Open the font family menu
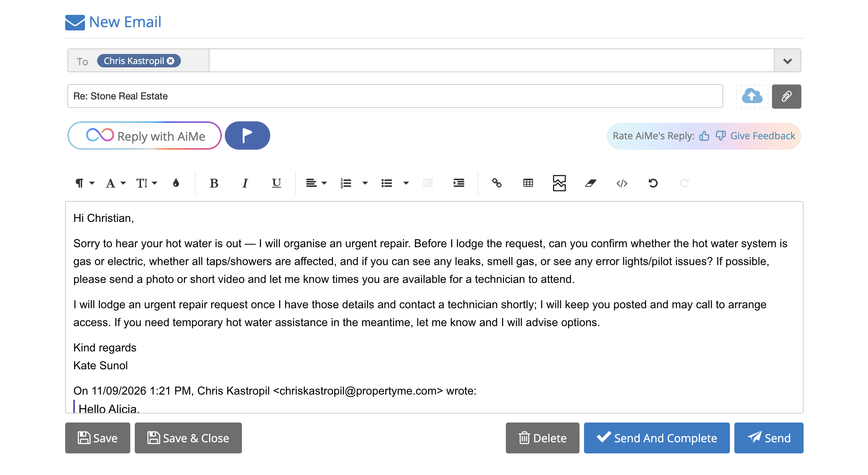Viewport: 868px width, 475px height. (x=116, y=183)
